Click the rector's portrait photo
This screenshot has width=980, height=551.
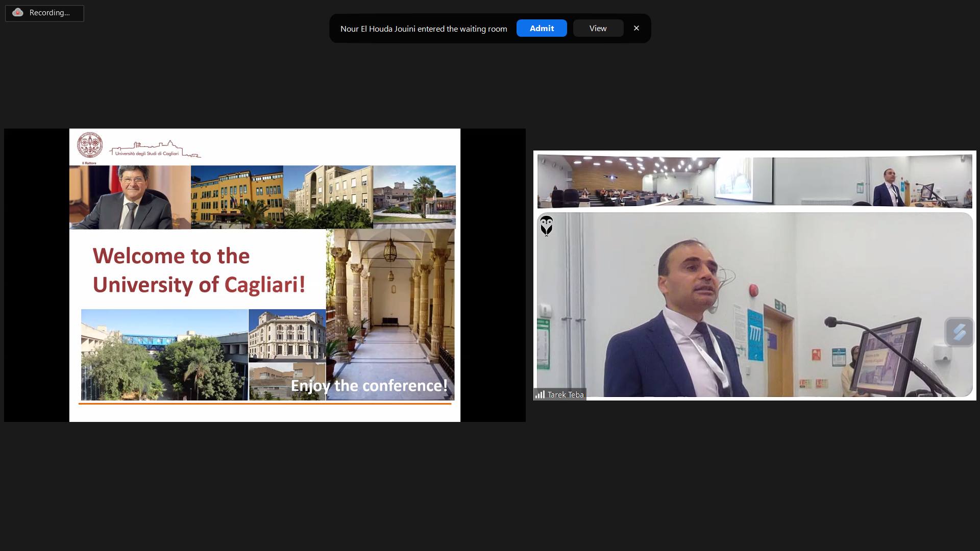(130, 197)
